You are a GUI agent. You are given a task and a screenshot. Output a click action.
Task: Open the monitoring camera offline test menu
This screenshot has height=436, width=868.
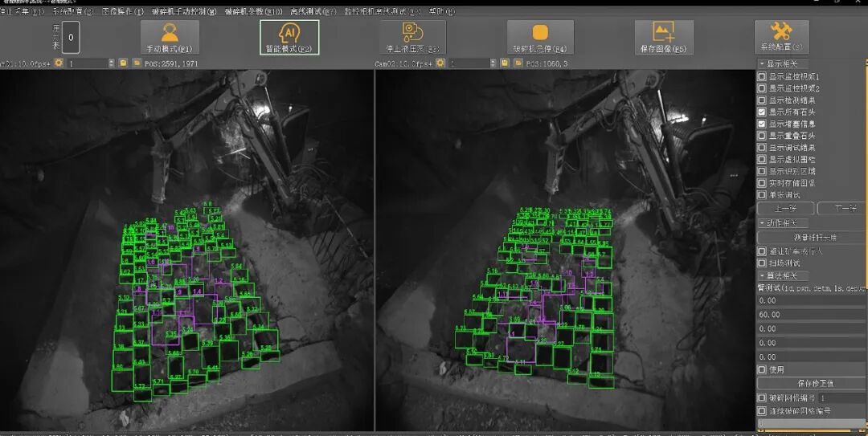[383, 11]
